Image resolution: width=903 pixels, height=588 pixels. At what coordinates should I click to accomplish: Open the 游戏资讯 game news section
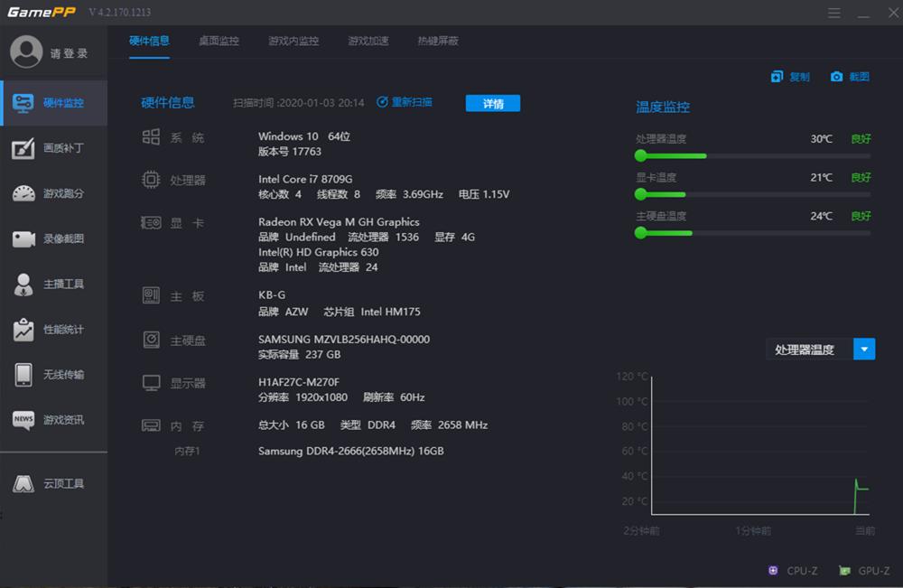[x=54, y=420]
